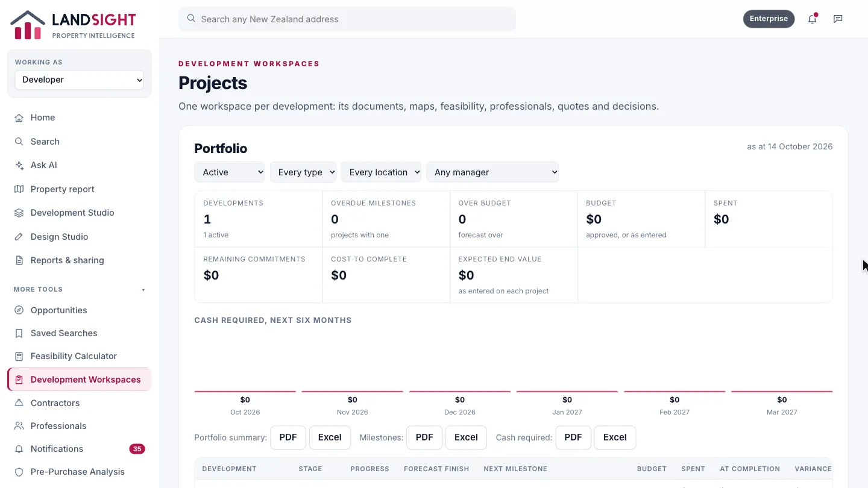Viewport: 868px width, 488px height.
Task: Click the Home house icon in sidebar
Action: pyautogui.click(x=19, y=117)
